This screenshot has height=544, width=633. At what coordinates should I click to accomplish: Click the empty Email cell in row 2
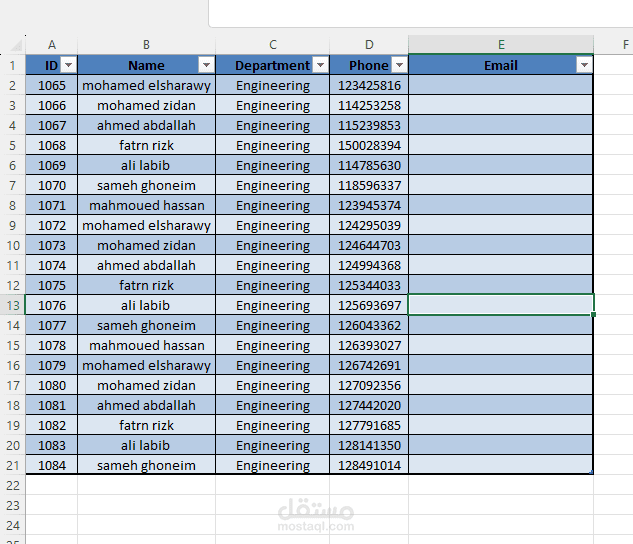(501, 85)
